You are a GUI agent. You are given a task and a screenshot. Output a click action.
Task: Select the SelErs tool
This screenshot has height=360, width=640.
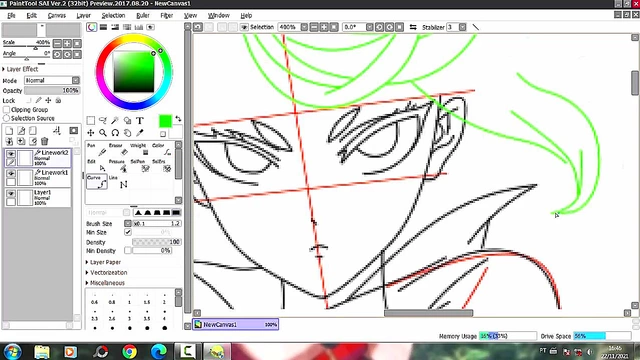point(162,166)
